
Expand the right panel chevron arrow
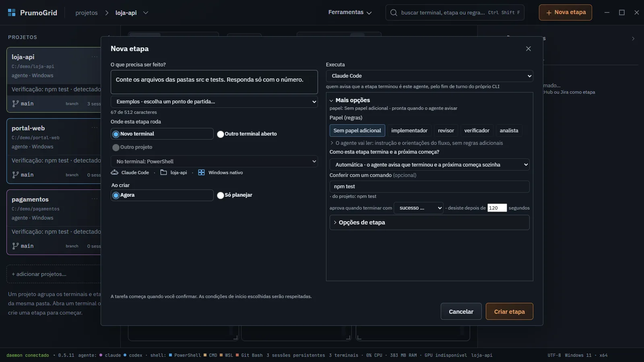click(633, 39)
